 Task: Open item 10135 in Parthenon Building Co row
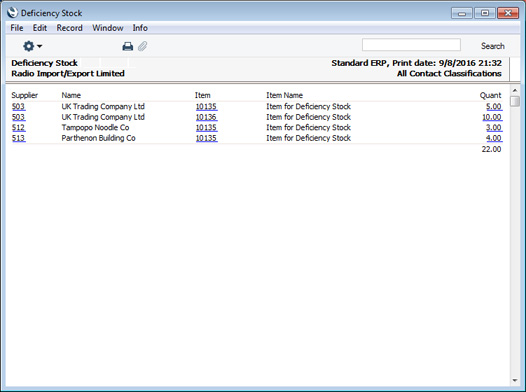[x=206, y=138]
